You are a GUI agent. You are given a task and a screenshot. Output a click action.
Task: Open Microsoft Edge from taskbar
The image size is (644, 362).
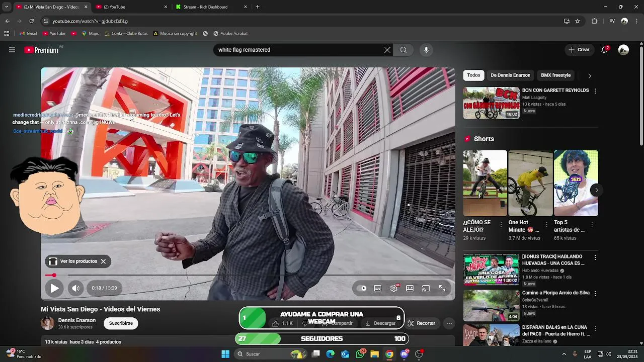[330, 354]
